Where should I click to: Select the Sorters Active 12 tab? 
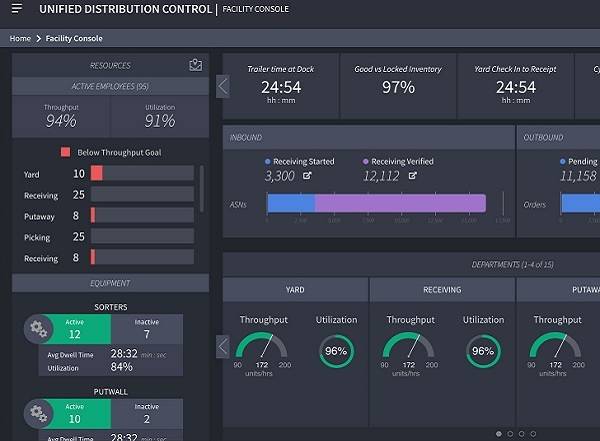tap(75, 328)
